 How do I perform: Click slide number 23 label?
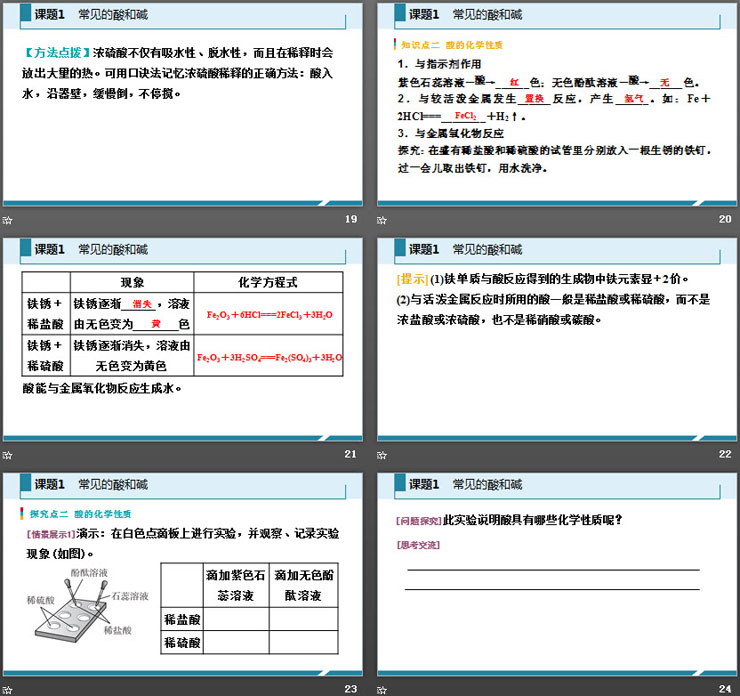pyautogui.click(x=350, y=689)
